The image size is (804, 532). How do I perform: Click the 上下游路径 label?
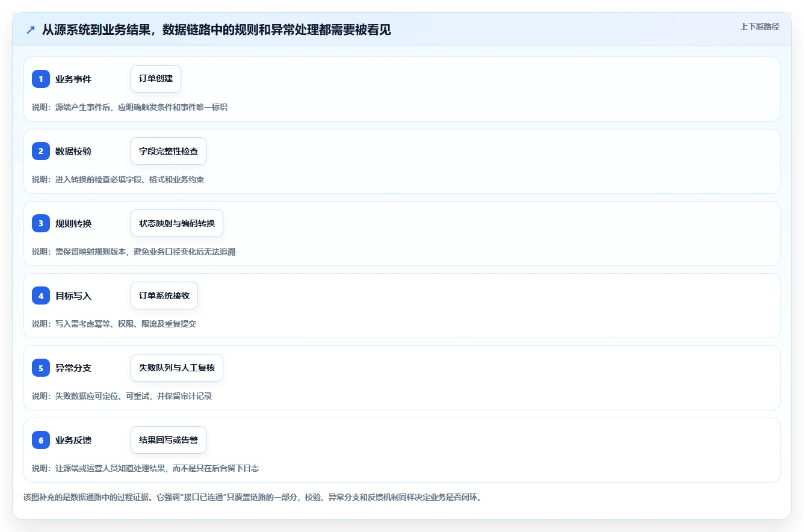click(759, 26)
